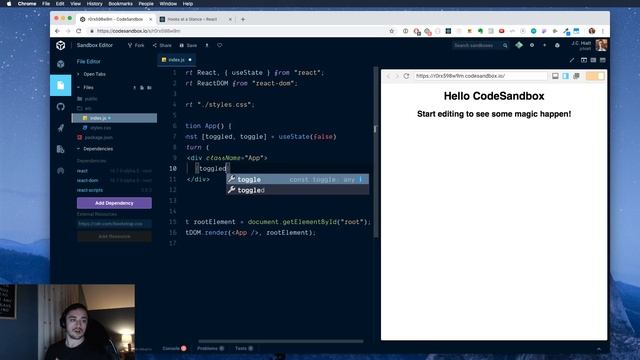Viewport: 640px width, 360px height.
Task: Fork the sandbox
Action: [x=136, y=45]
